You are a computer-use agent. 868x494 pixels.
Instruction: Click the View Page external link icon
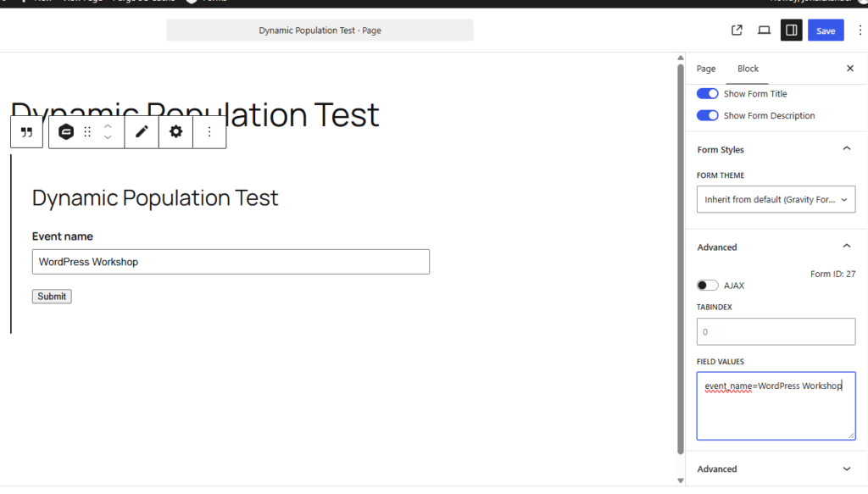click(x=737, y=31)
